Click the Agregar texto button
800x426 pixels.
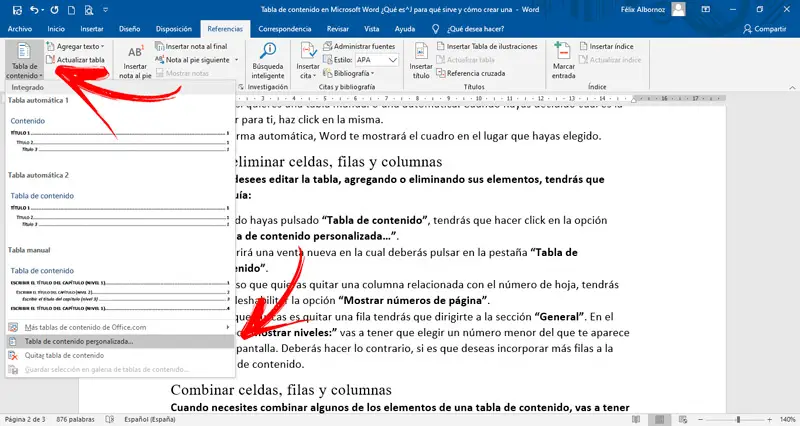(x=76, y=46)
